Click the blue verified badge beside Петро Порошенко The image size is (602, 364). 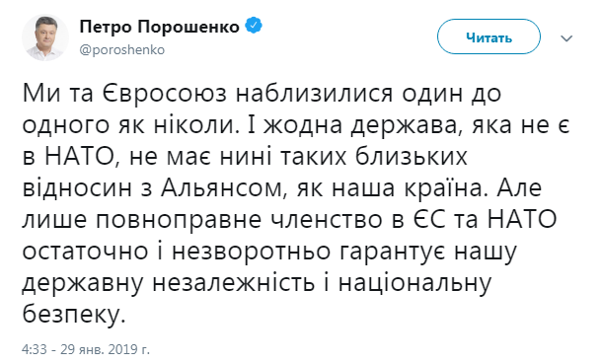tap(254, 26)
